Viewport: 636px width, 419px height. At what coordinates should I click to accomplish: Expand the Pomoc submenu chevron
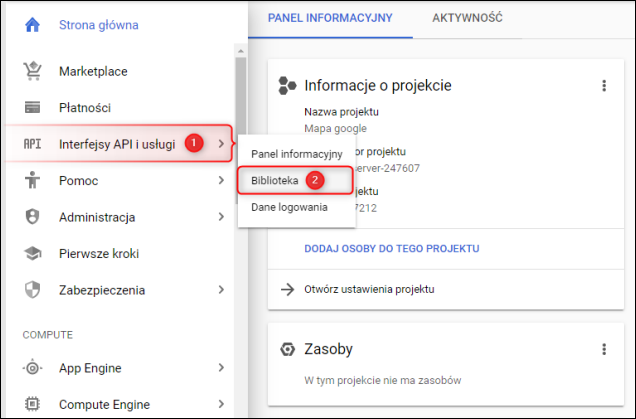220,181
